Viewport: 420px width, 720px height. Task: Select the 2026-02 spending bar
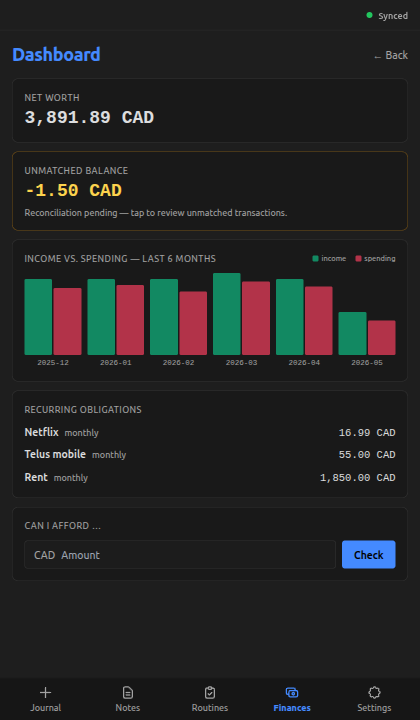(x=193, y=323)
